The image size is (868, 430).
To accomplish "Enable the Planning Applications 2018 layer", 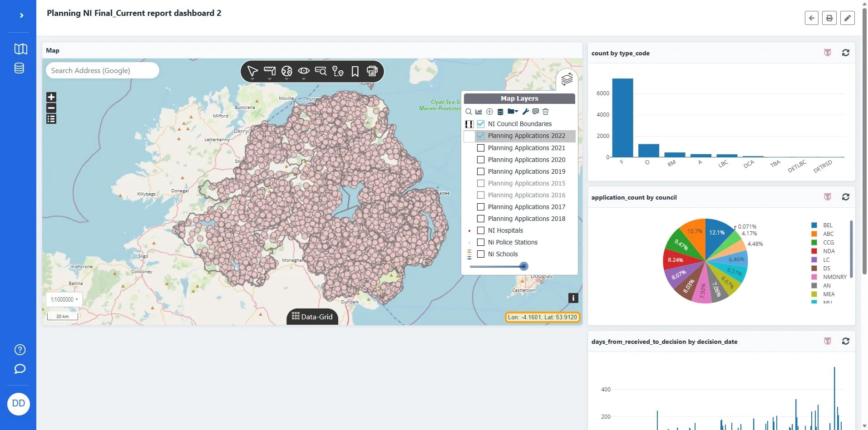I will pyautogui.click(x=481, y=219).
